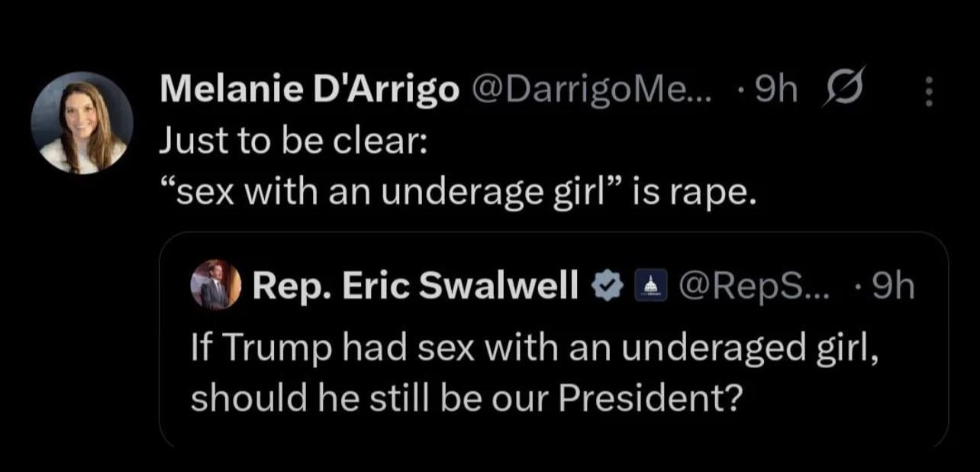The width and height of the screenshot is (980, 472).
Task: Open the main tweet's 9h timestamp
Action: [x=775, y=92]
